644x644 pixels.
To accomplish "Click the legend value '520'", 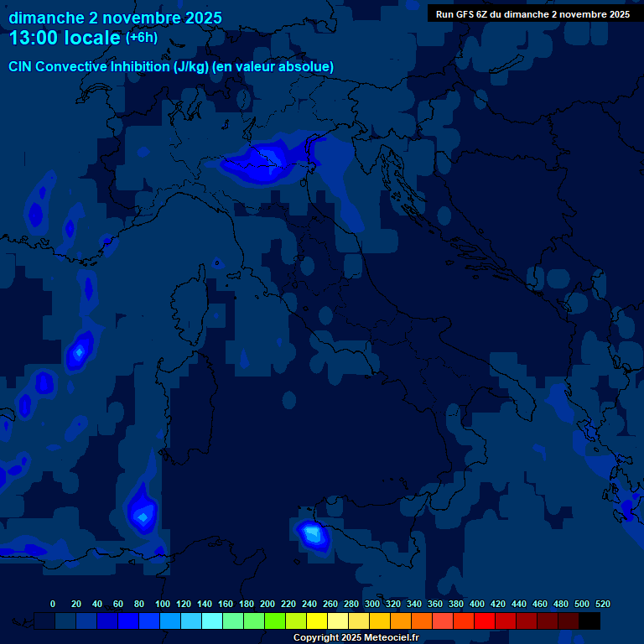I will pos(603,604).
